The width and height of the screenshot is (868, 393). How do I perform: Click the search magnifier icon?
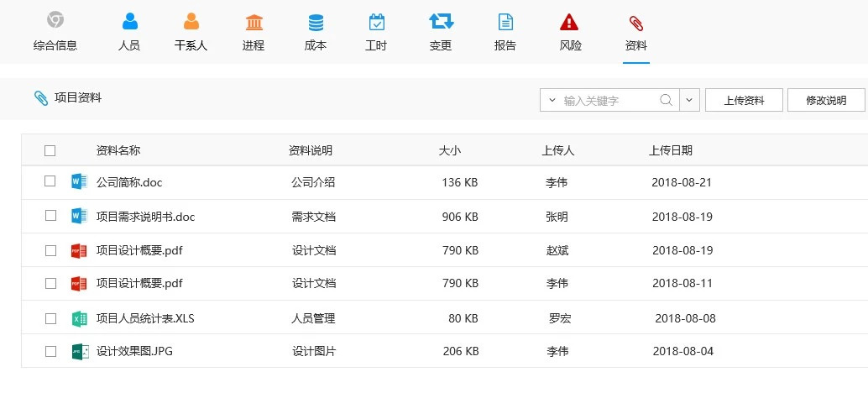click(666, 100)
